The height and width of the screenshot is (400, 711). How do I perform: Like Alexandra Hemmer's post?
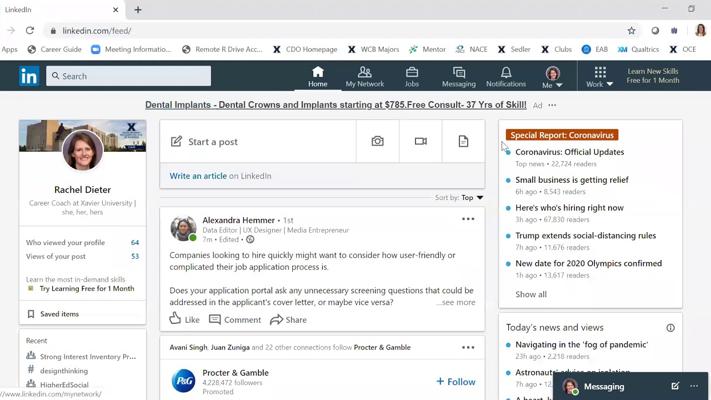[x=184, y=320]
